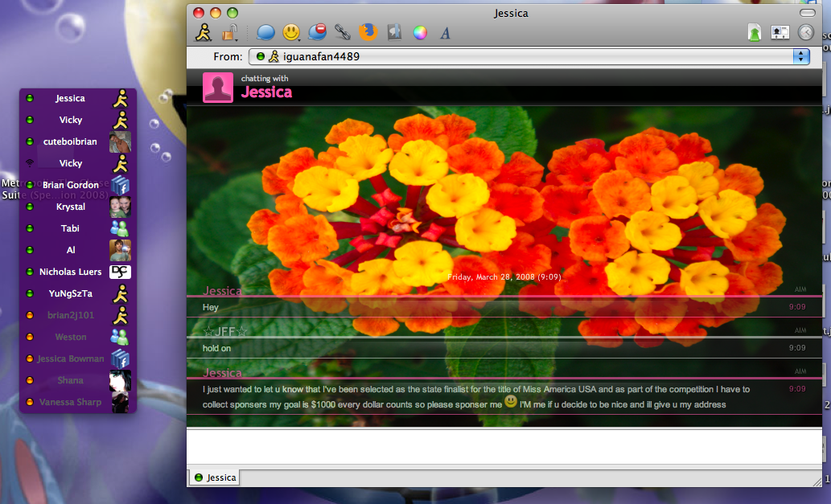Insert a link with the chain icon
The width and height of the screenshot is (831, 504).
pos(343,33)
